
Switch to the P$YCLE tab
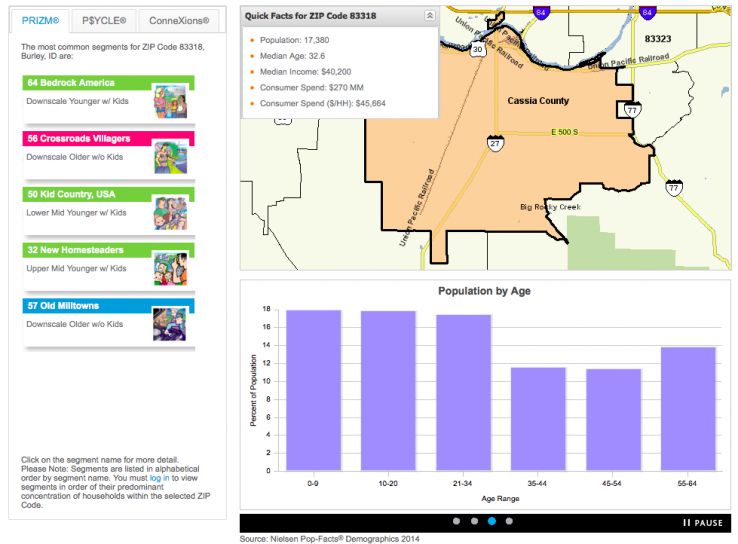pyautogui.click(x=103, y=21)
